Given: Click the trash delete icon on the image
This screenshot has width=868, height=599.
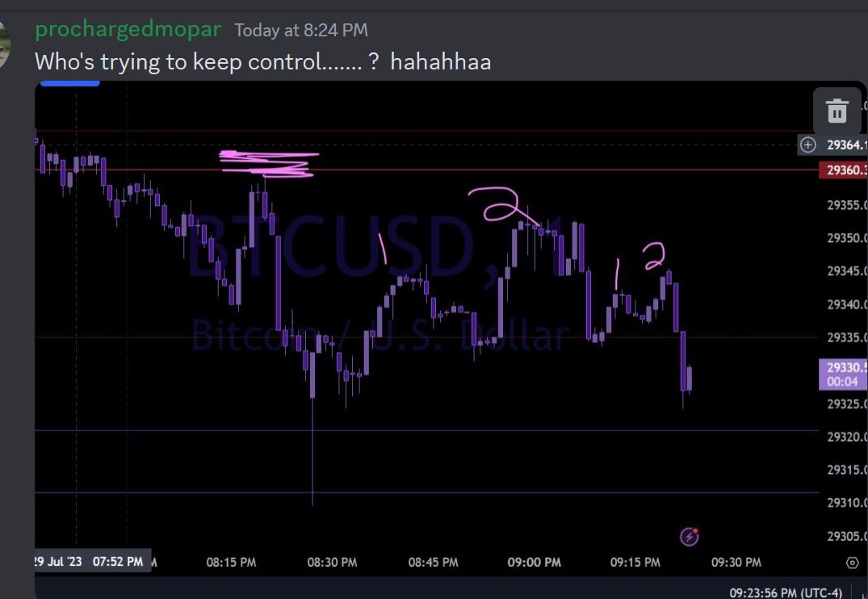Looking at the screenshot, I should tap(837, 111).
